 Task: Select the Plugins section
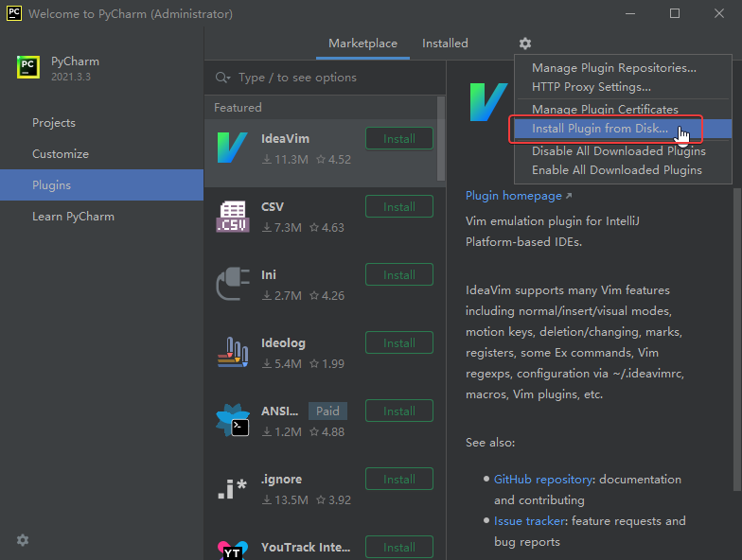click(x=102, y=185)
